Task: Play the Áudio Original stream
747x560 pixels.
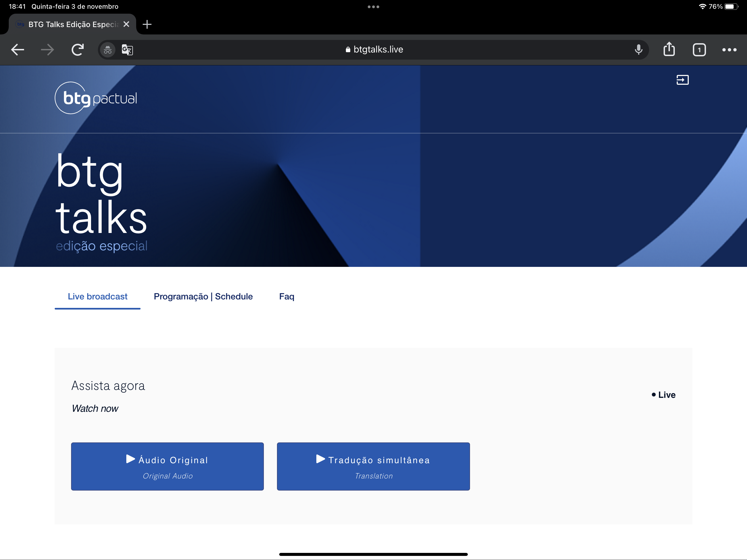Action: click(x=167, y=466)
